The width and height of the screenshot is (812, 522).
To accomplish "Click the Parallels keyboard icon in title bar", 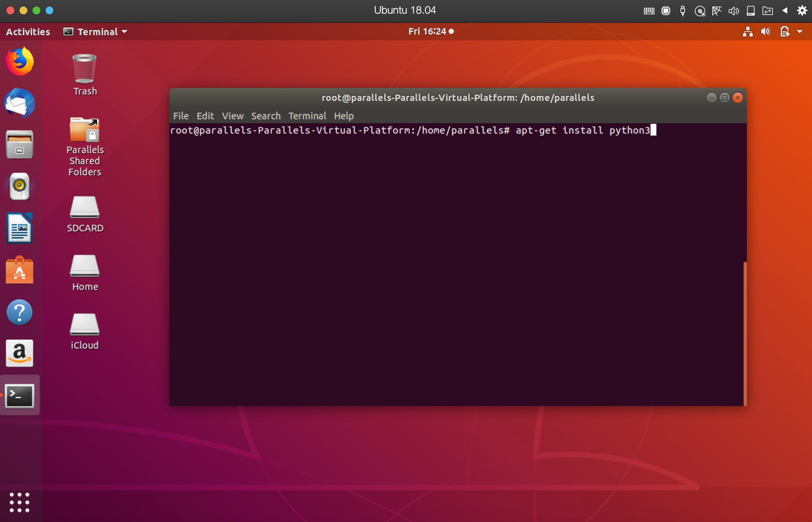I will pyautogui.click(x=649, y=11).
